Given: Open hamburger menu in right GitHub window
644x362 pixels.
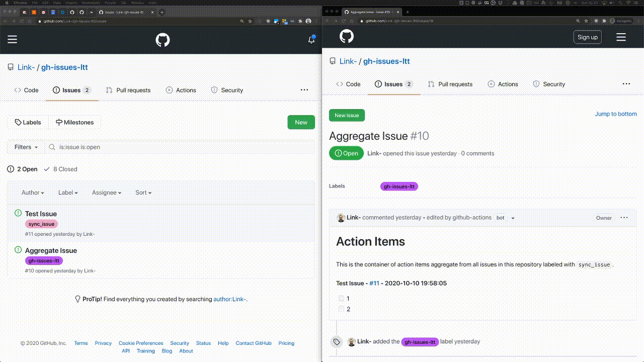Looking at the screenshot, I should 621,37.
